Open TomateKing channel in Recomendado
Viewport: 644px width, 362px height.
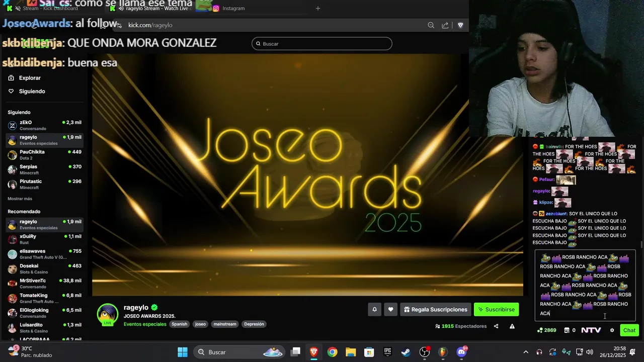(x=45, y=298)
